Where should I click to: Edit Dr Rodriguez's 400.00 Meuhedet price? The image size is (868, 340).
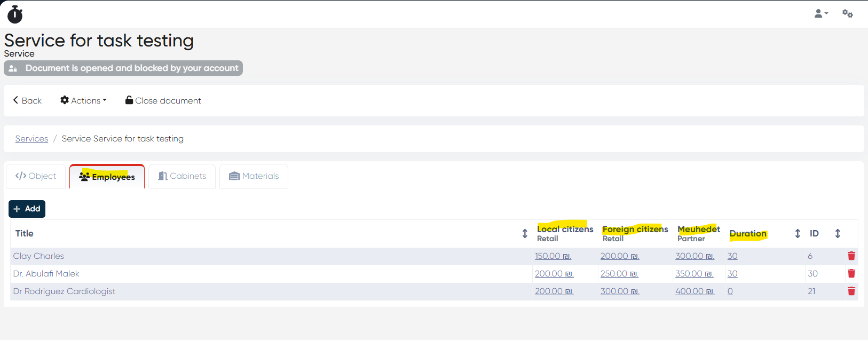coord(695,291)
